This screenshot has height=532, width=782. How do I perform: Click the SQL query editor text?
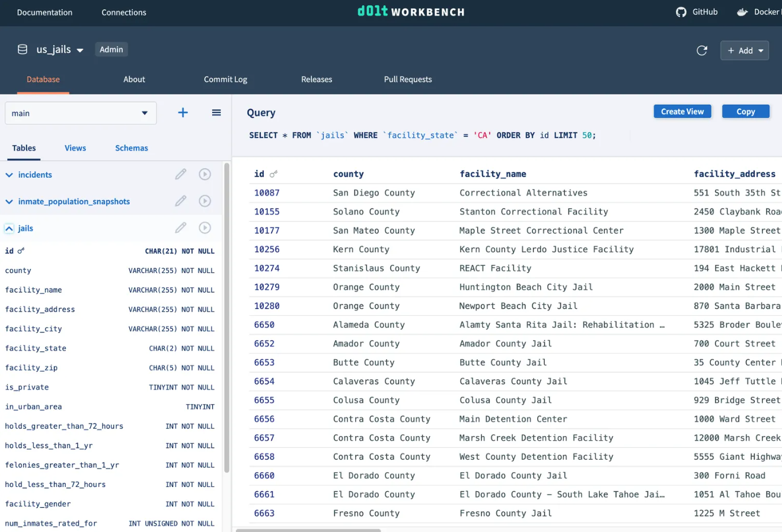point(422,135)
